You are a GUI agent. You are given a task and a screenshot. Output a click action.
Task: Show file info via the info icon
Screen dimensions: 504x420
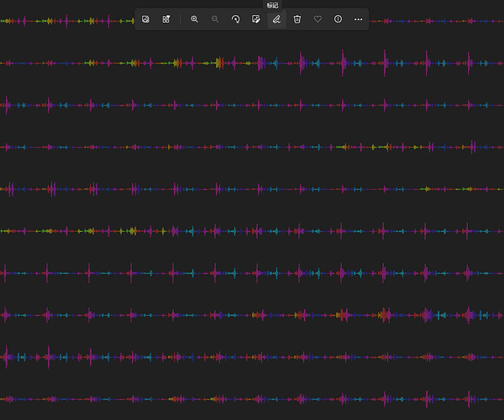click(x=339, y=19)
